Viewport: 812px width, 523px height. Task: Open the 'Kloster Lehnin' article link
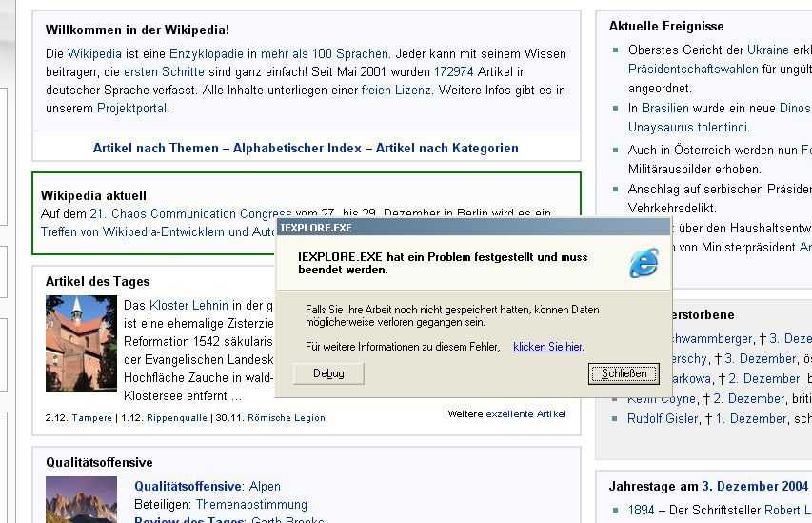pyautogui.click(x=188, y=305)
